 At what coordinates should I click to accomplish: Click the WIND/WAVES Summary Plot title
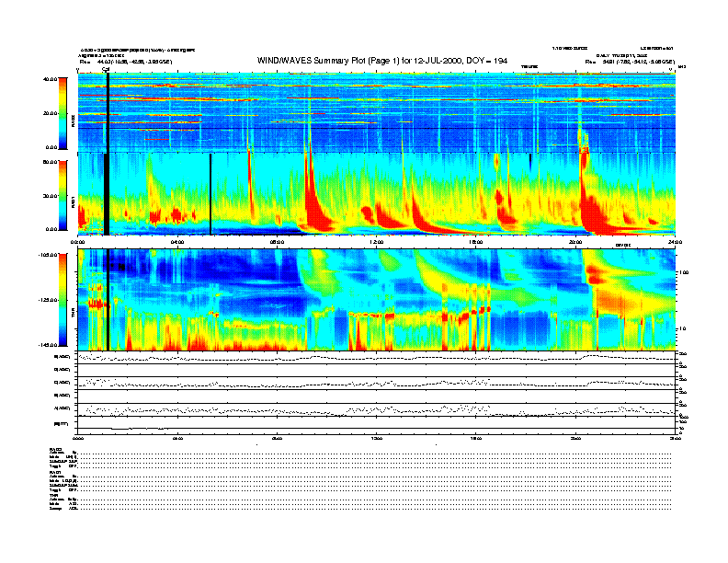click(382, 61)
